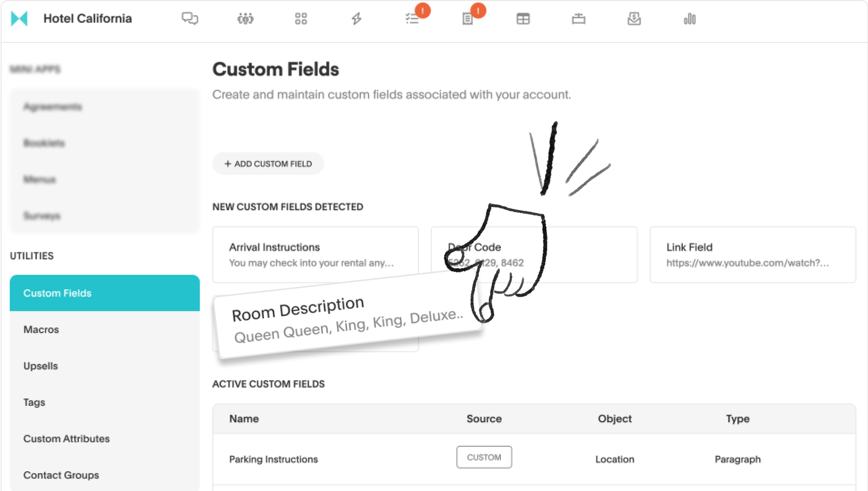Open the apps grid icon
This screenshot has height=491, width=868.
click(x=301, y=19)
